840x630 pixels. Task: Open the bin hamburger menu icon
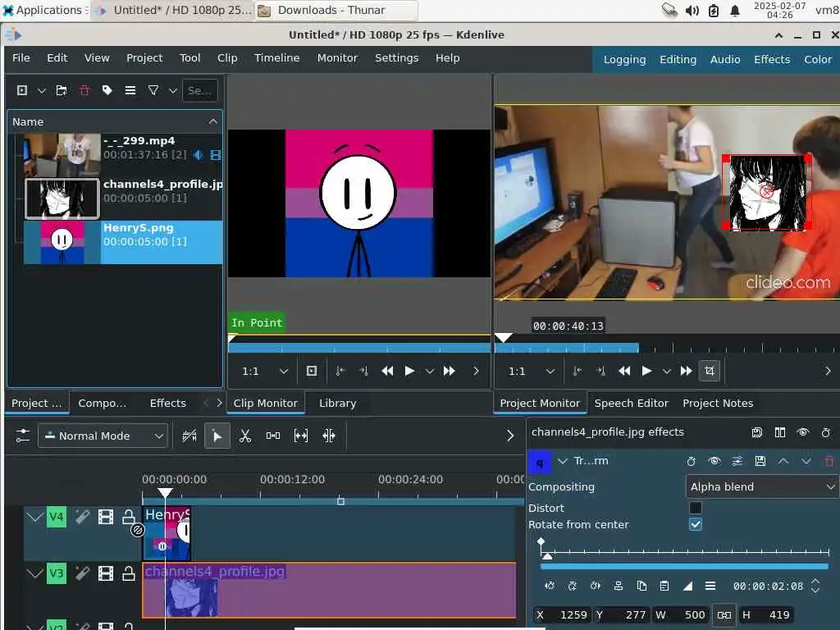(x=130, y=90)
